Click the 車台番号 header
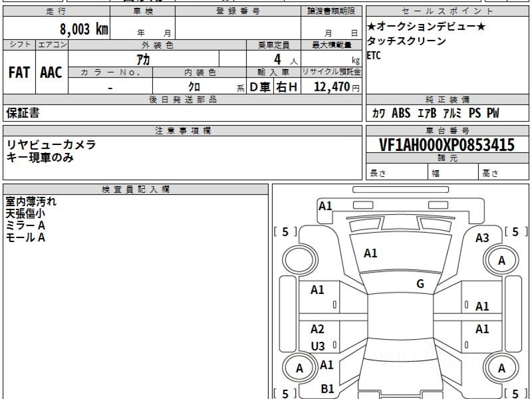The height and width of the screenshot is (399, 532). pyautogui.click(x=447, y=130)
